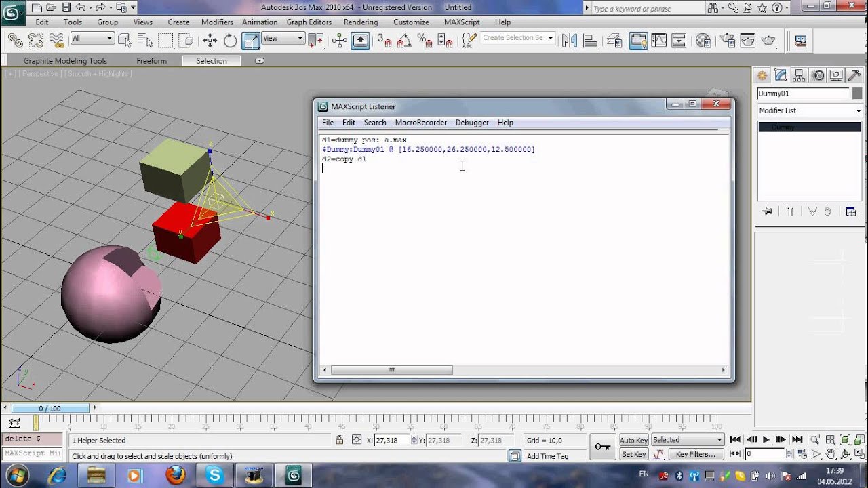Toggle the Window/Crossing selection mode

click(x=186, y=41)
